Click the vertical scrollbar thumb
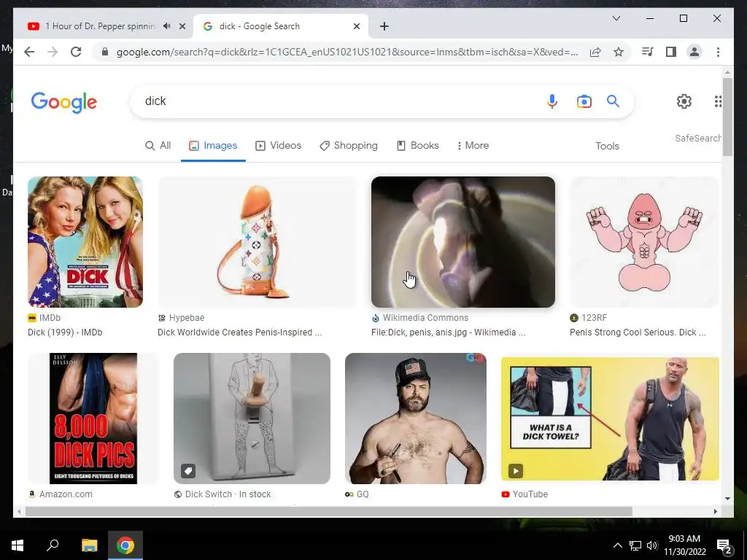The height and width of the screenshot is (560, 747). point(727,117)
